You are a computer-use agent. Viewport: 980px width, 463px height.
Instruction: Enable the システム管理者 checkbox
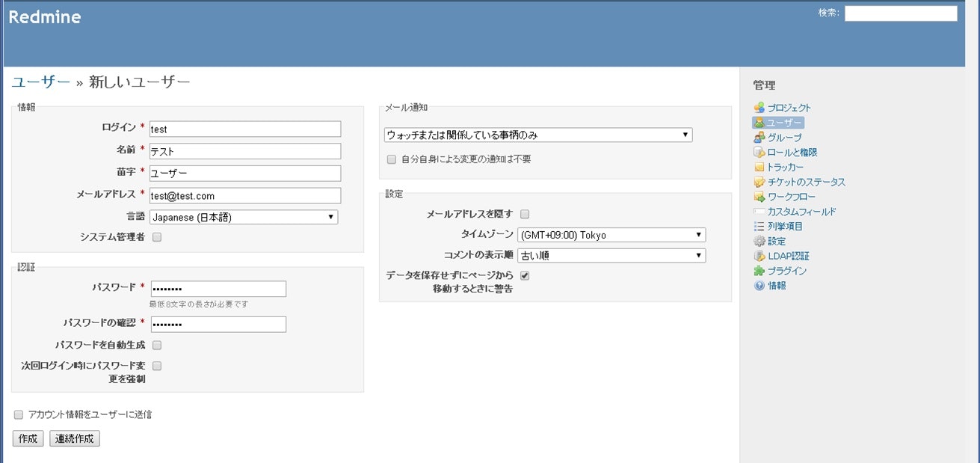click(156, 236)
